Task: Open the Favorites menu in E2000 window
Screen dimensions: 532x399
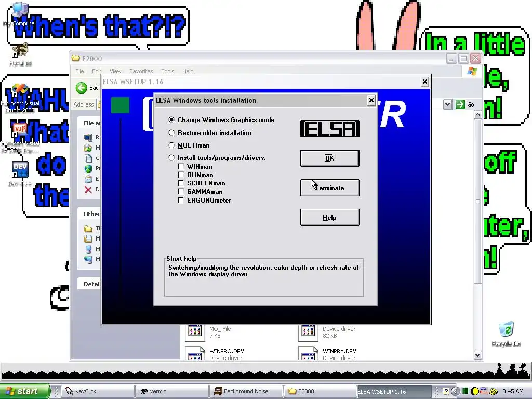Action: pos(141,71)
